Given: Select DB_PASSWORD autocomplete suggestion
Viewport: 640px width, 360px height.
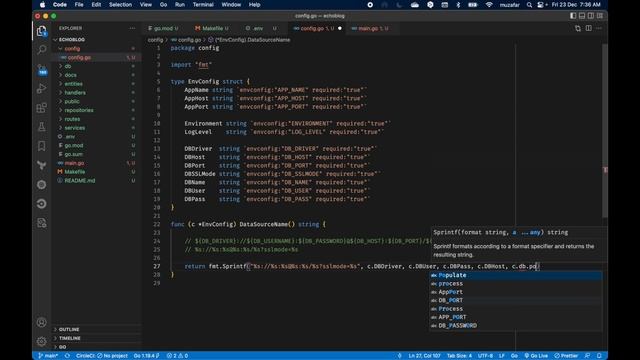Looking at the screenshot, I should click(x=516, y=326).
